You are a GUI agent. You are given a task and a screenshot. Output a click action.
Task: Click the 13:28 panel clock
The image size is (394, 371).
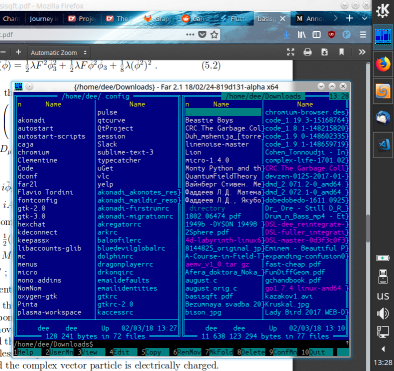tap(383, 362)
